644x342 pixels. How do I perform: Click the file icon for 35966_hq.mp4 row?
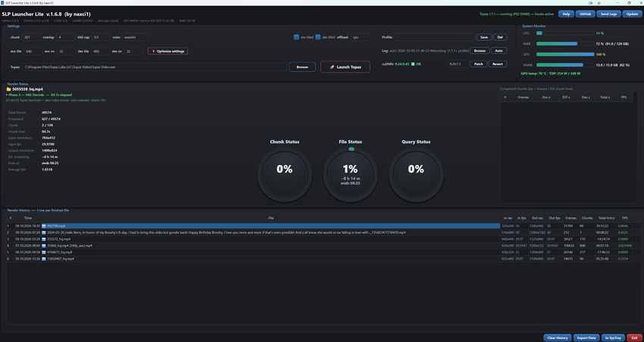(45, 246)
